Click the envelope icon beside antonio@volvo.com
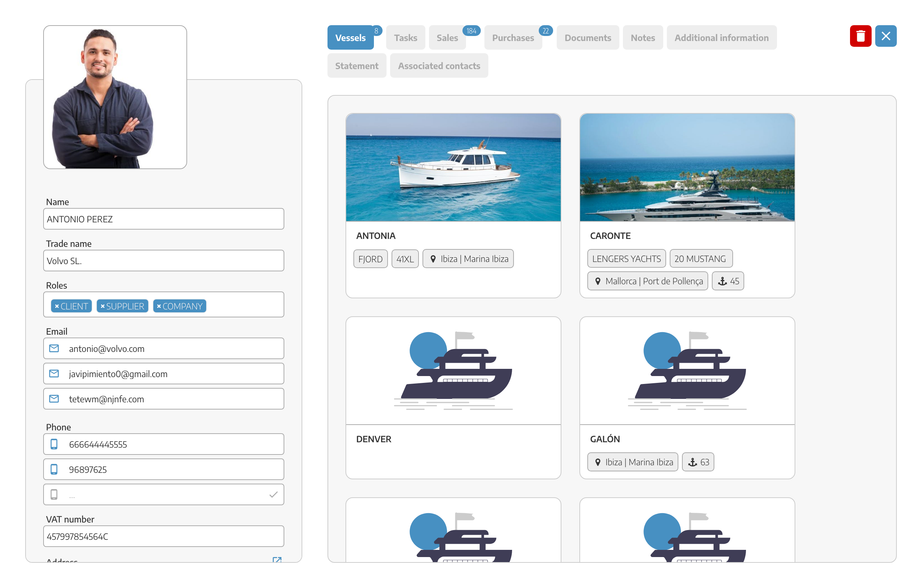This screenshot has width=922, height=588. 54,348
